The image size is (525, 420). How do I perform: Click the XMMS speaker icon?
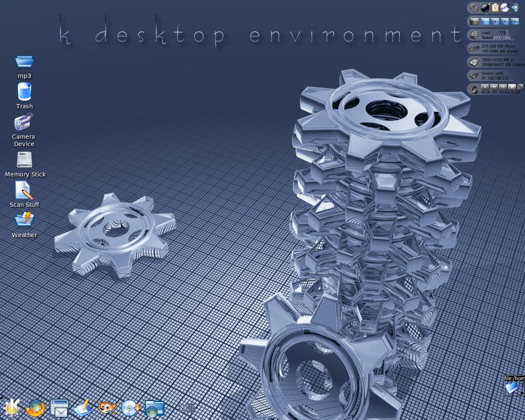[x=474, y=89]
